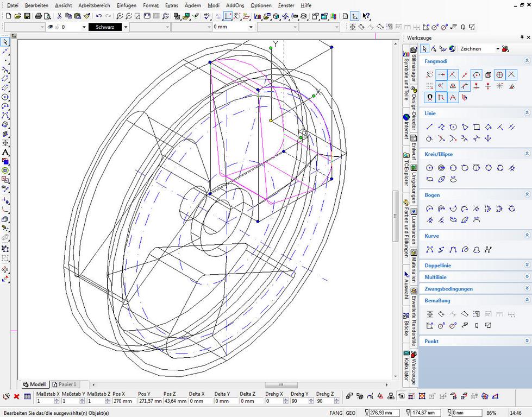Toggle the center snap mode in Fangmodi
This screenshot has height=417, width=532.
click(x=477, y=74)
